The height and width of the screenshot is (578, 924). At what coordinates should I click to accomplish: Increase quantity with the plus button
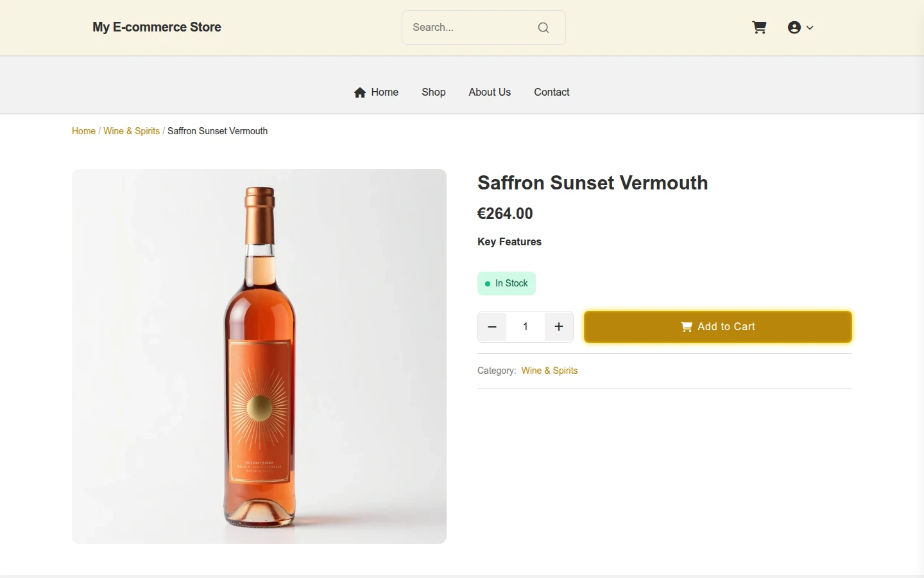click(x=559, y=327)
